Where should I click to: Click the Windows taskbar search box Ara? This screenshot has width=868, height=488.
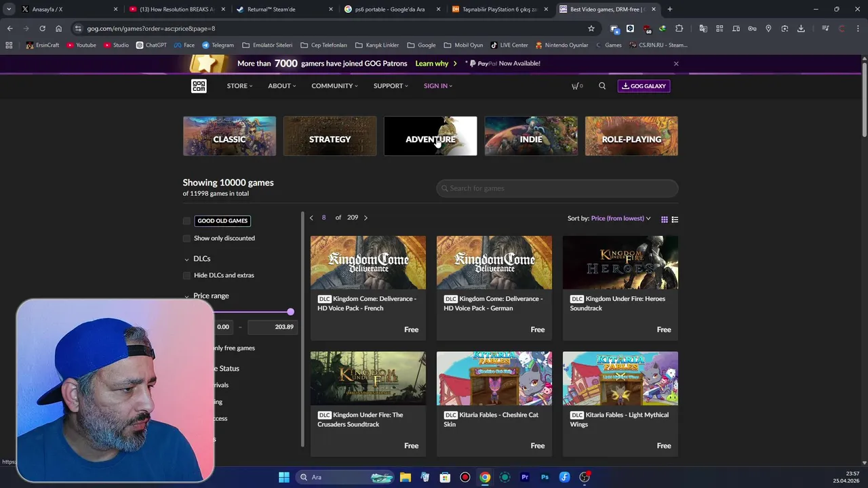point(345,477)
